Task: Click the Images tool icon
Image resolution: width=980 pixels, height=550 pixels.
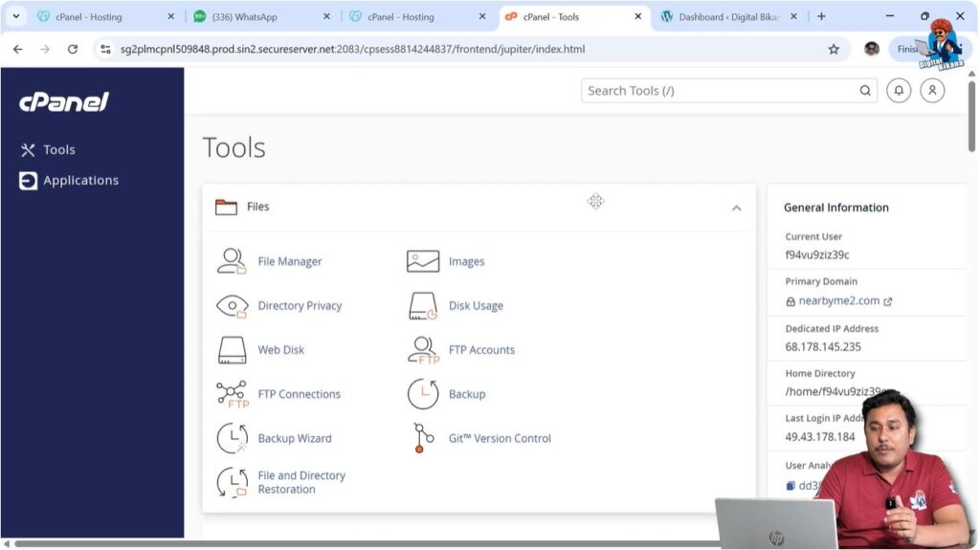Action: [x=423, y=261]
